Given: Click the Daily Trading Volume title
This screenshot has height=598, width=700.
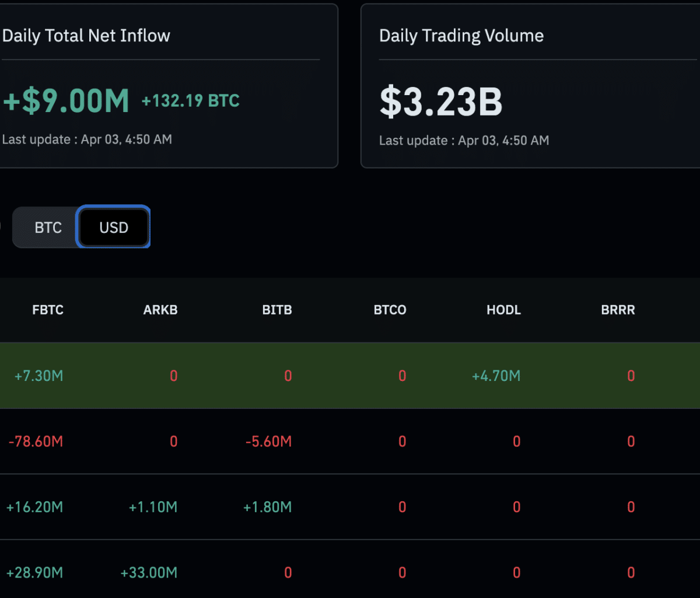Looking at the screenshot, I should (461, 36).
